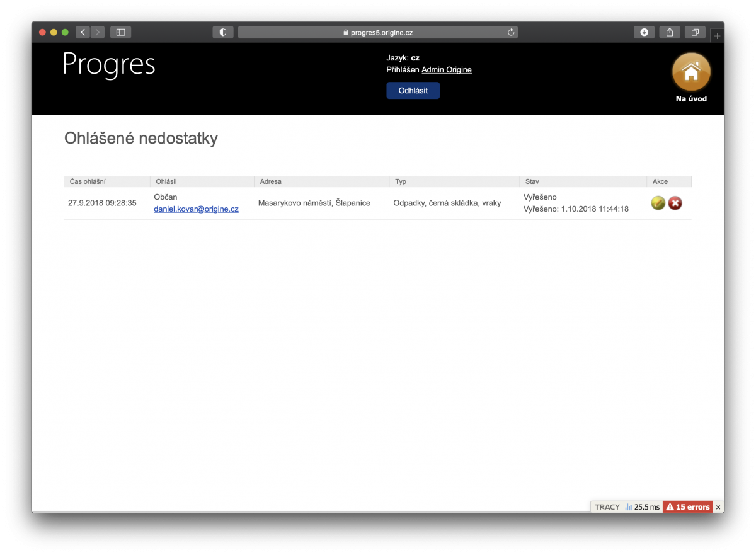The image size is (756, 555).
Task: Delete the report with the red X icon
Action: click(675, 203)
